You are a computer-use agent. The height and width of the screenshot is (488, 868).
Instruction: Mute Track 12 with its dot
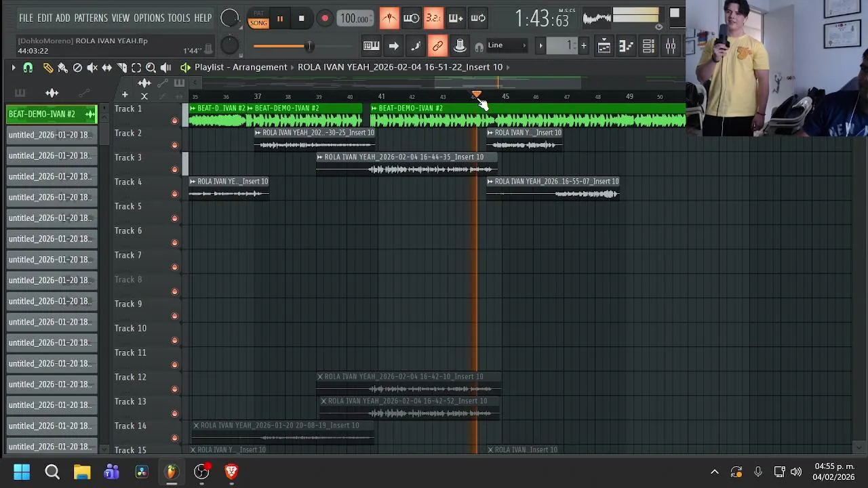point(175,389)
